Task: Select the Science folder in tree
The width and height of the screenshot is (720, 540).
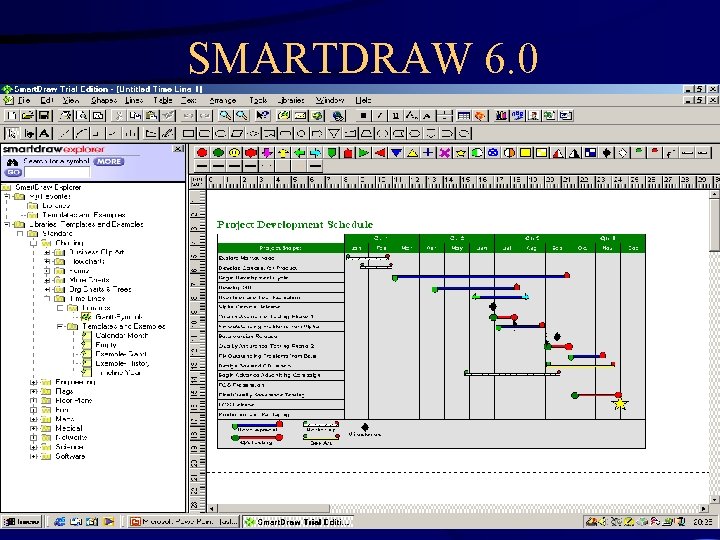Action: pyautogui.click(x=69, y=447)
